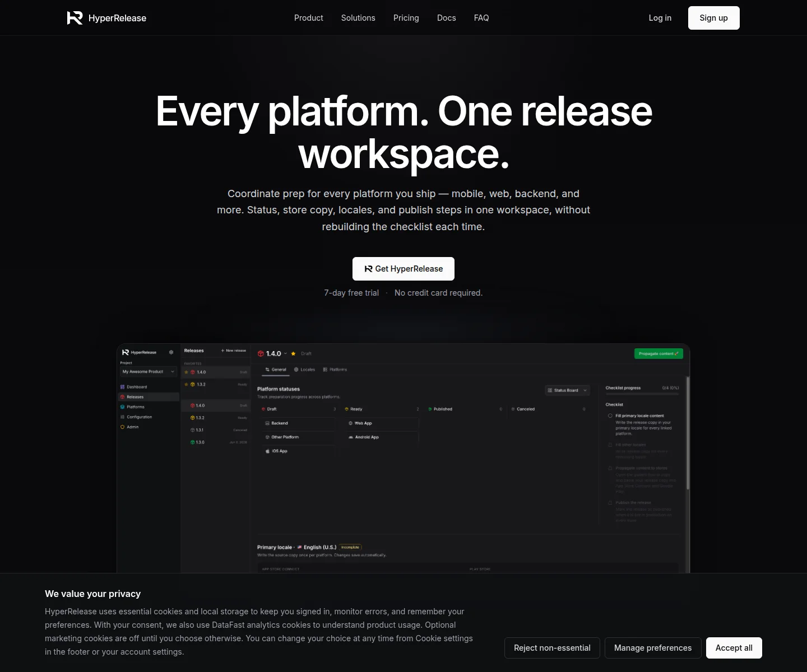This screenshot has height=672, width=807.
Task: Switch to the Platforms tab in the release view
Action: click(335, 370)
